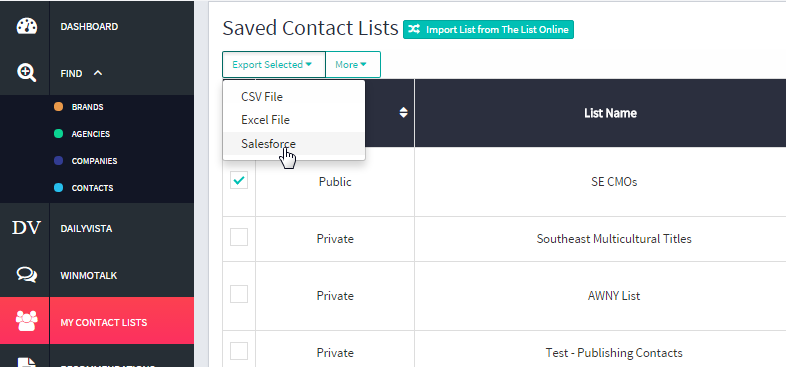Open the Export Selected dropdown
Screen dimensions: 786x367
point(274,65)
